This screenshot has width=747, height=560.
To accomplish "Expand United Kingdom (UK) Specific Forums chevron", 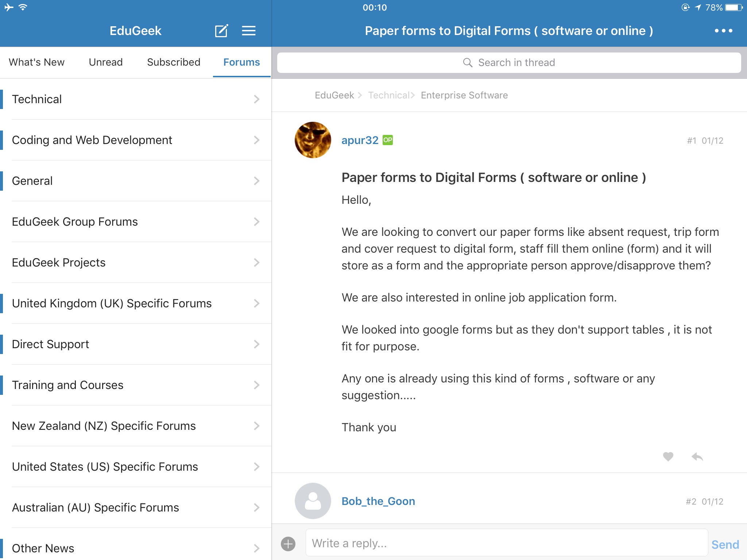I will point(256,303).
